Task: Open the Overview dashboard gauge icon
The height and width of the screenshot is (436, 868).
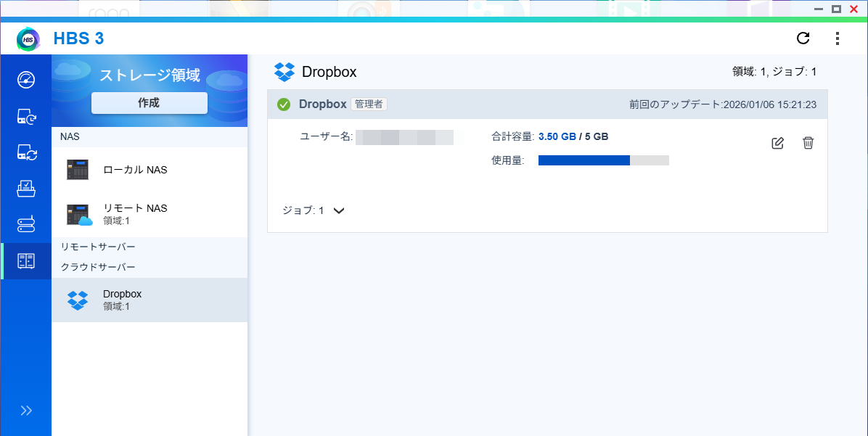Action: click(x=26, y=80)
